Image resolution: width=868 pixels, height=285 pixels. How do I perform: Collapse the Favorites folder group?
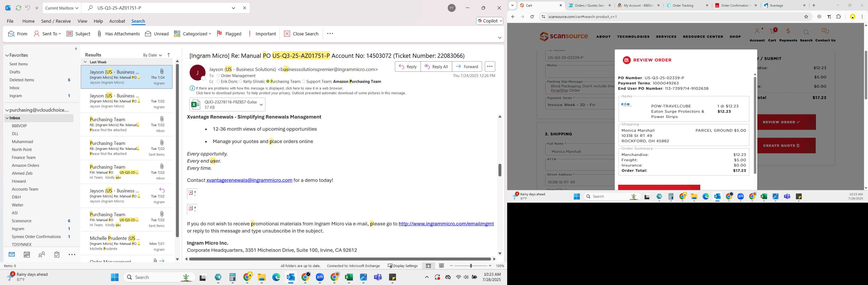pos(7,55)
